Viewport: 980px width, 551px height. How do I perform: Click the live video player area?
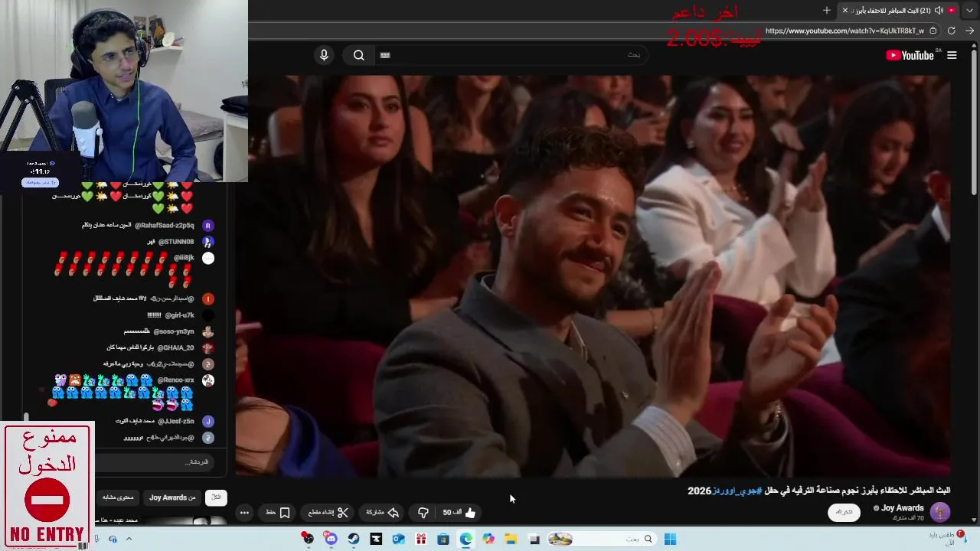point(593,275)
